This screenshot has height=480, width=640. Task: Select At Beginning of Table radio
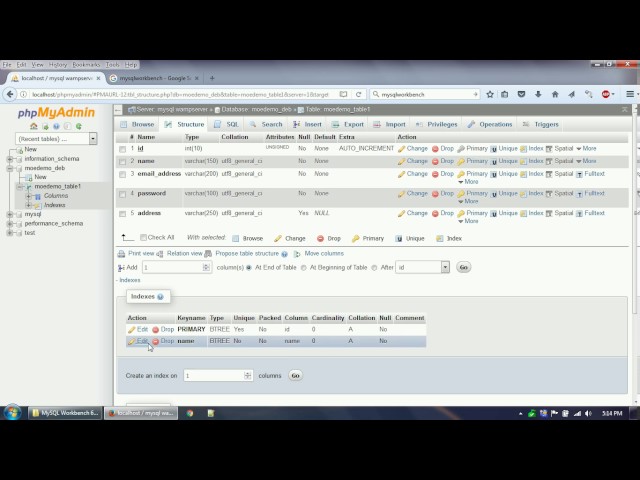tap(304, 268)
